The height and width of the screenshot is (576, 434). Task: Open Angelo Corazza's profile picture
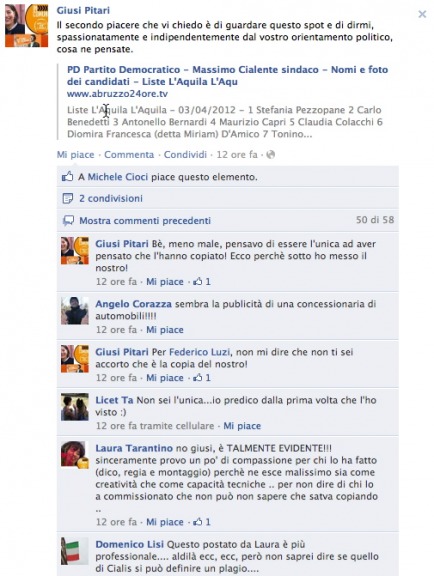(75, 311)
